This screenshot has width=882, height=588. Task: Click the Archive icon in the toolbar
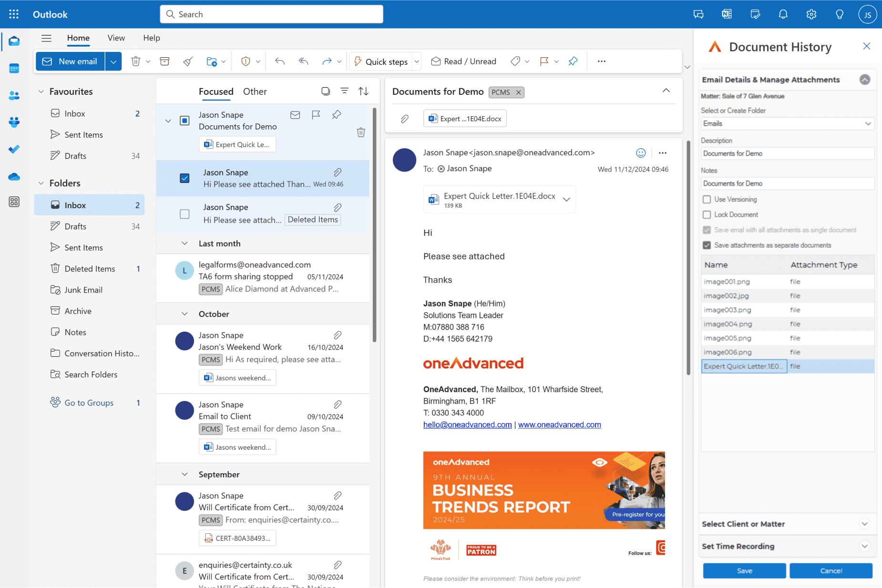click(164, 61)
